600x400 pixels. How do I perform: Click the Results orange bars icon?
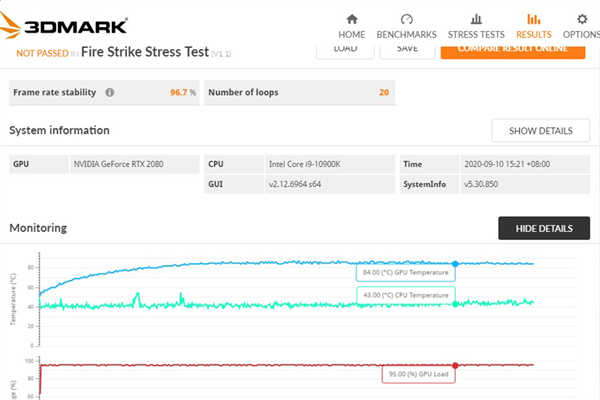point(533,19)
